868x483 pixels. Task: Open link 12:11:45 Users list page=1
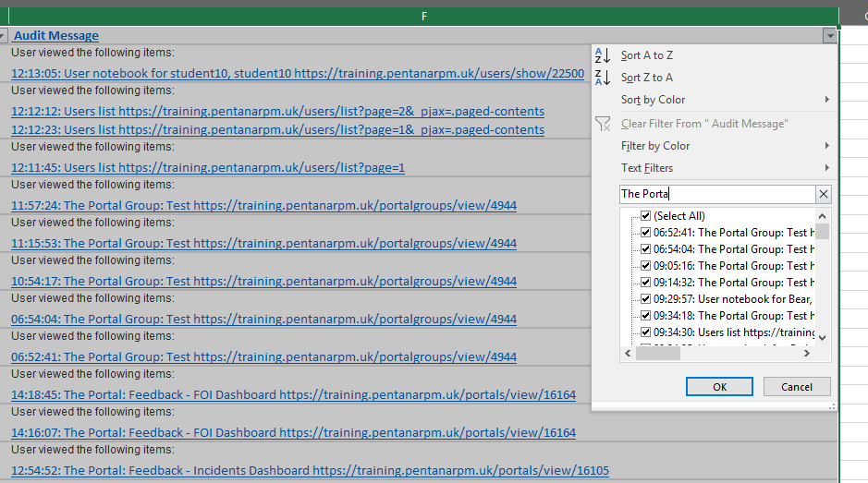[208, 168]
